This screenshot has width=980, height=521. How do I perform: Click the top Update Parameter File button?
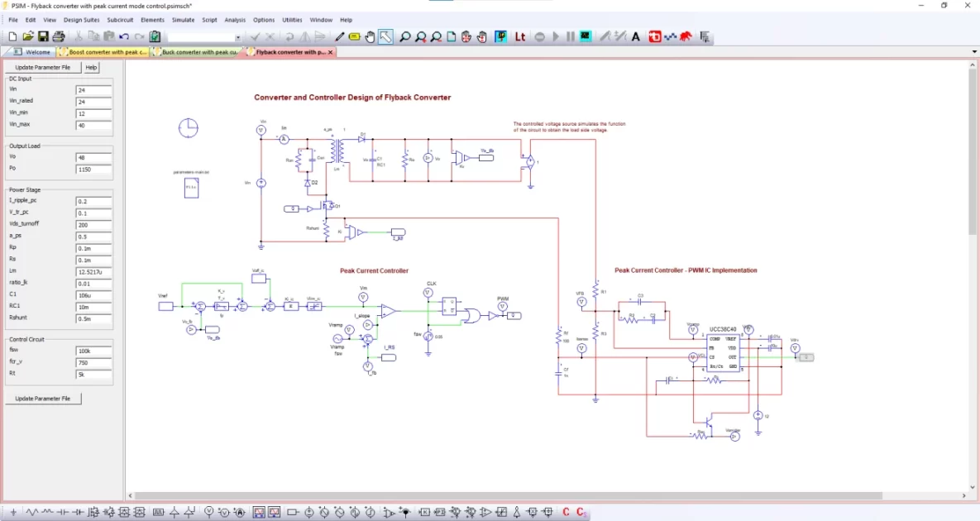pos(43,67)
